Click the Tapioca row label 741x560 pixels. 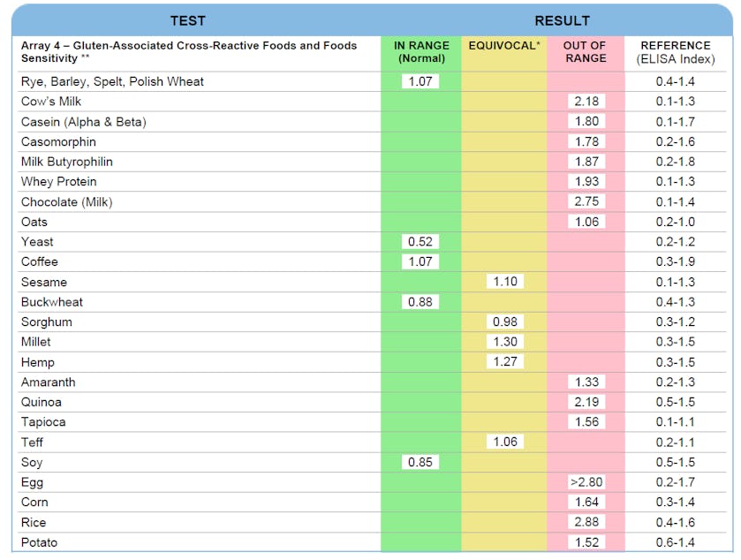coord(43,422)
